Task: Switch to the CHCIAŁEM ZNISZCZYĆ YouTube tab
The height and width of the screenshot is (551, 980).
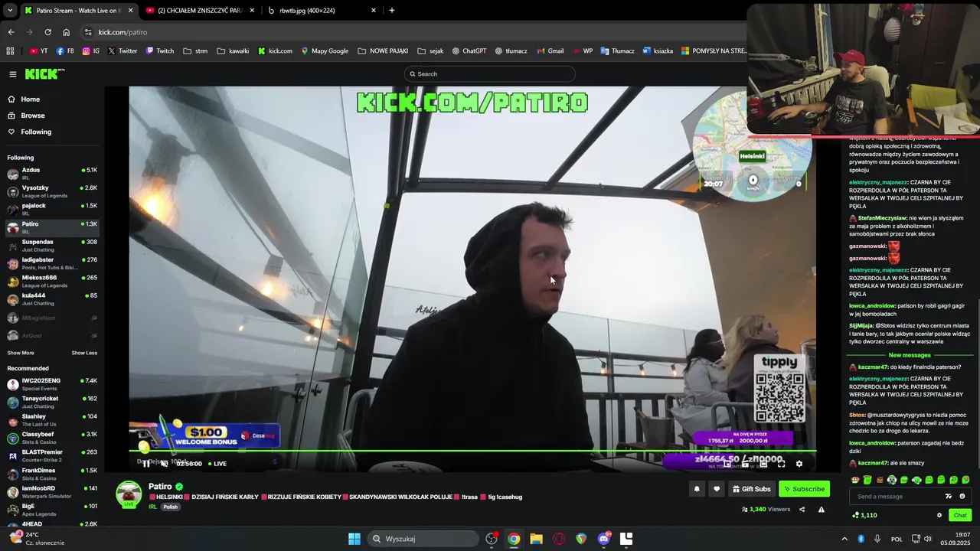Action: click(x=200, y=11)
